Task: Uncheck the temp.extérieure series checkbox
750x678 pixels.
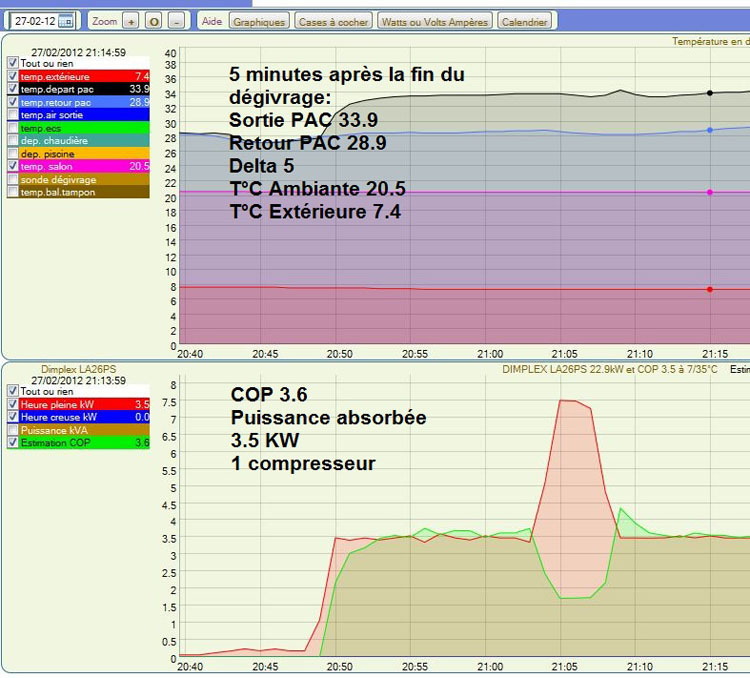Action: pos(12,76)
